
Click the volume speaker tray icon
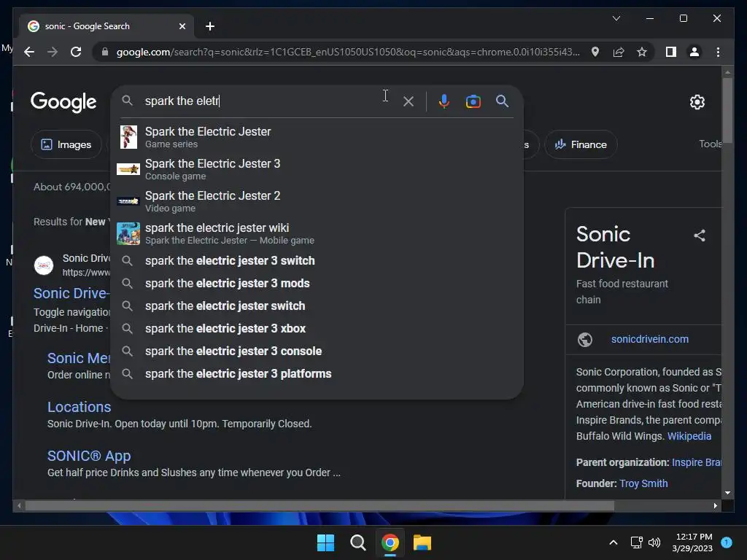(654, 542)
